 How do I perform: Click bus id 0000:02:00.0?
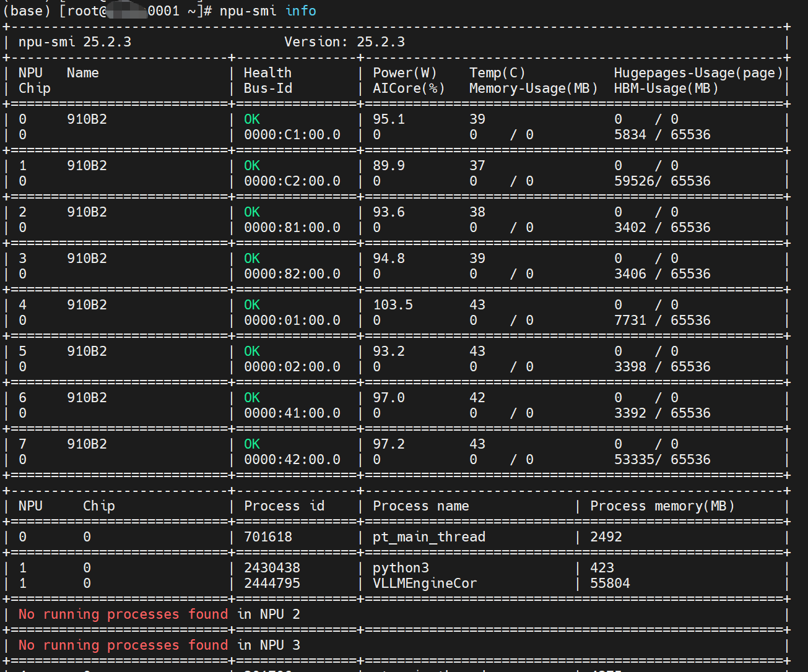(x=292, y=367)
